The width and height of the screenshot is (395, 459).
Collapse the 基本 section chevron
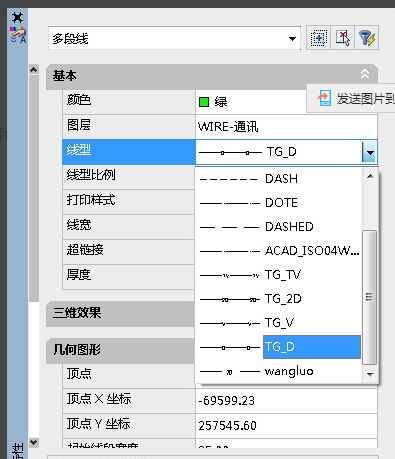pyautogui.click(x=365, y=74)
